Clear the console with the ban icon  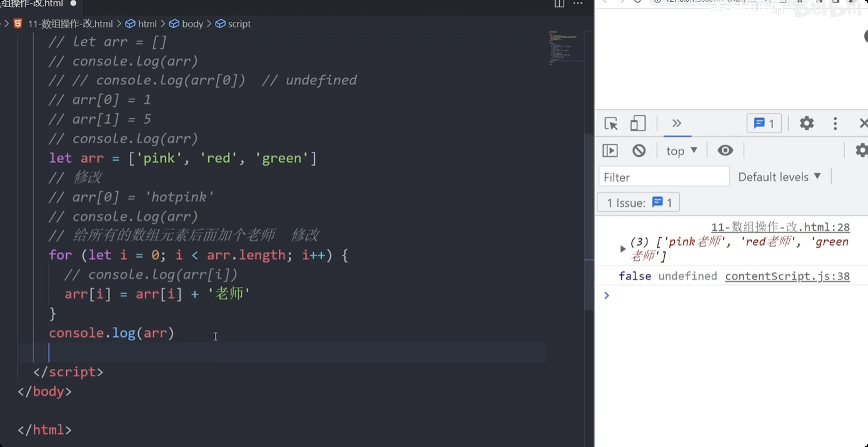pyautogui.click(x=639, y=151)
